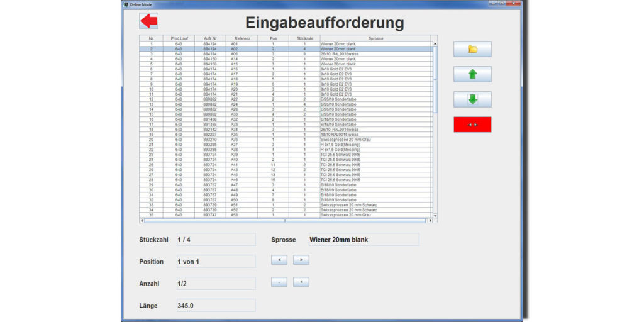Click the '+' increase Anzahl button
Screen dimensions: 644x322
(301, 282)
